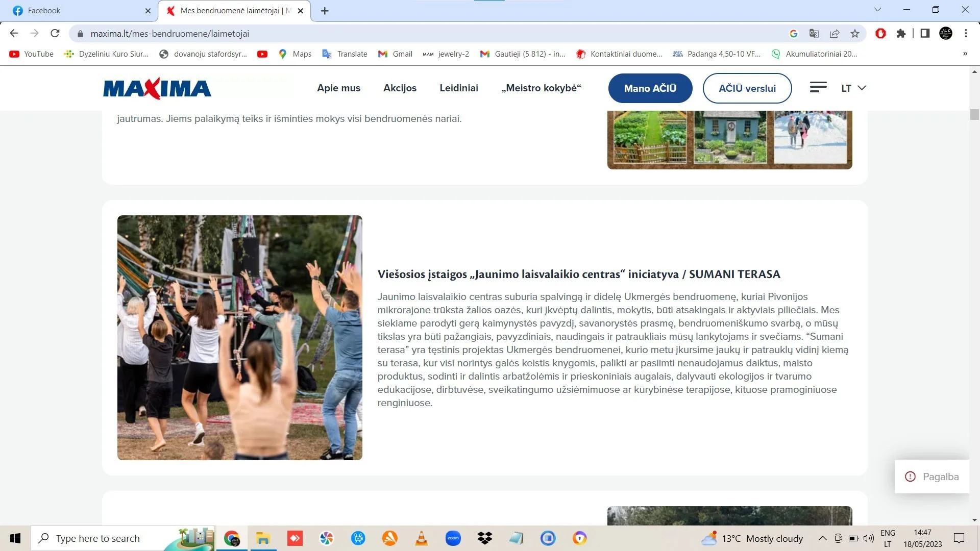Open Dropbox from the taskbar
Screen dimensions: 980x551
tap(485, 538)
